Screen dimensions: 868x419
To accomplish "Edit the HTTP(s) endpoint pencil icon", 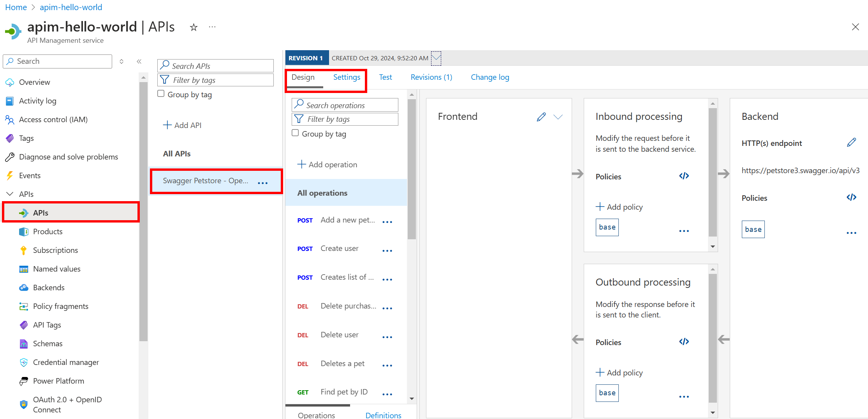I will coord(851,143).
